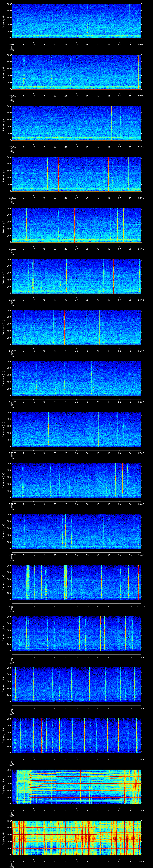This screenshot has width=153, height=868.
Task: Select the spectrogram panel starting at 9:49:00
Action: click(x=76, y=72)
